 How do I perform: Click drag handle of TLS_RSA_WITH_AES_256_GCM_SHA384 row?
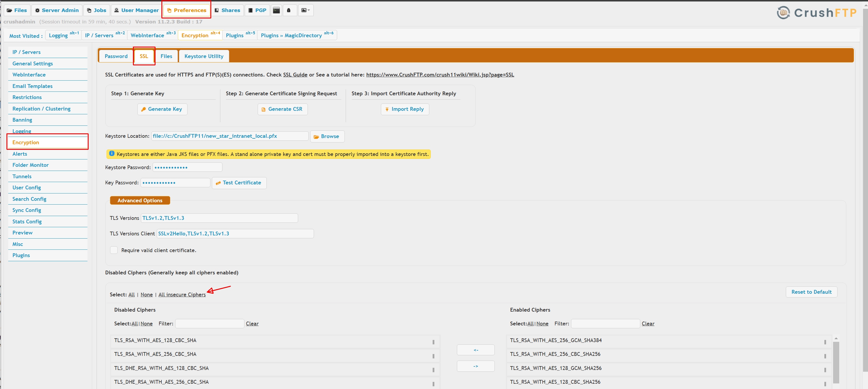825,342
